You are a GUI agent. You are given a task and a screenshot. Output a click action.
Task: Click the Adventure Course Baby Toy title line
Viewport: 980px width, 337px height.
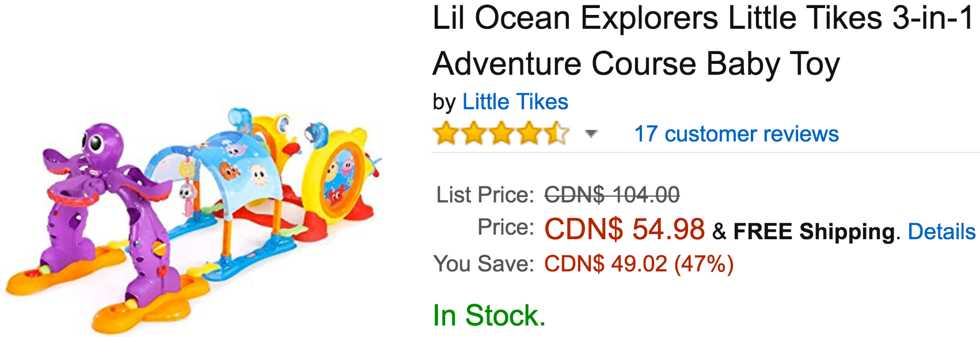(x=636, y=63)
